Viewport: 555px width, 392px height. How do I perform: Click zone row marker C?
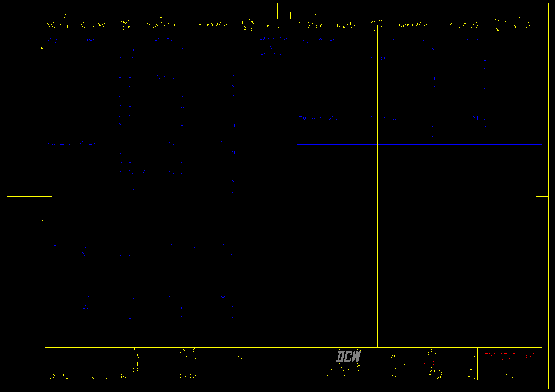[42, 164]
